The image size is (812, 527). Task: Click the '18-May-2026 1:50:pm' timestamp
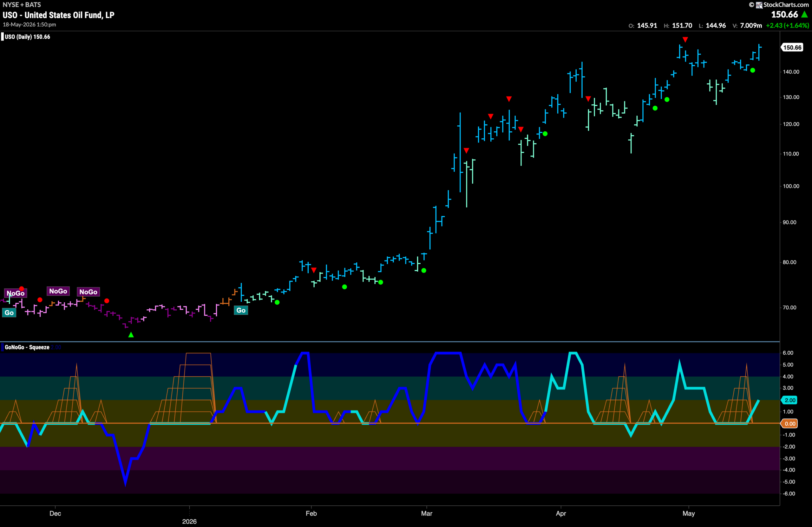[29, 24]
